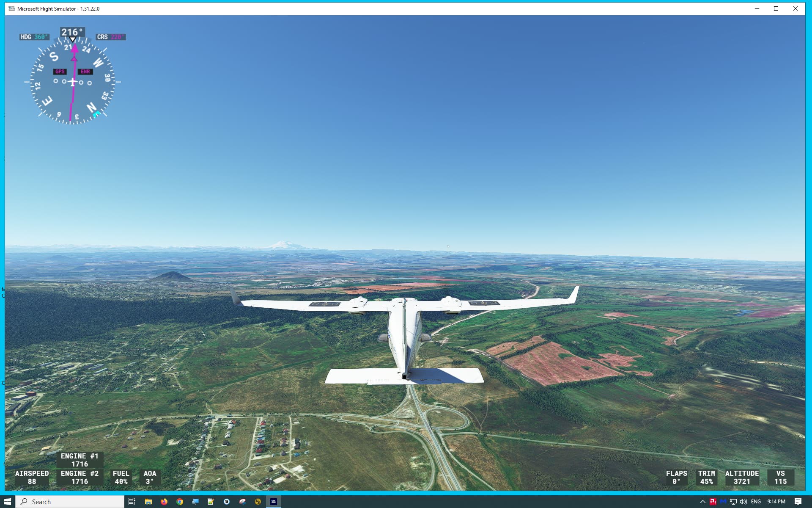The height and width of the screenshot is (508, 812).
Task: Click the volume speaker icon in the tray
Action: pyautogui.click(x=743, y=501)
